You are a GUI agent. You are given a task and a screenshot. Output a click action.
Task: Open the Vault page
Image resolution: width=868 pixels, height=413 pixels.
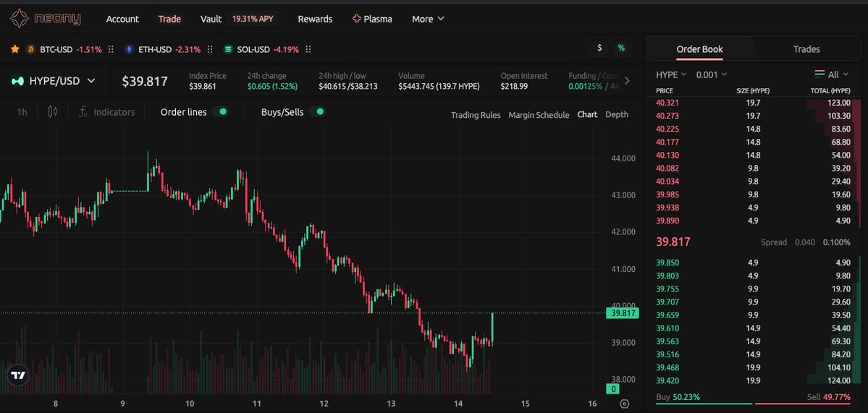[211, 19]
